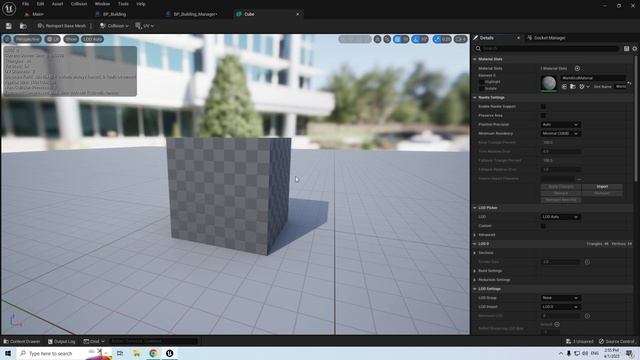This screenshot has width=640, height=360.
Task: Click the Windows Start button
Action: [8, 353]
